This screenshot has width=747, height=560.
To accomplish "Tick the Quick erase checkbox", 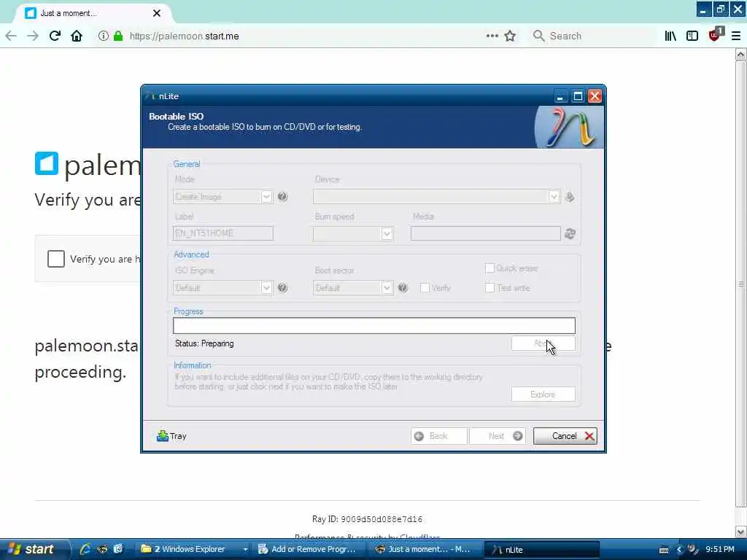I will point(489,268).
